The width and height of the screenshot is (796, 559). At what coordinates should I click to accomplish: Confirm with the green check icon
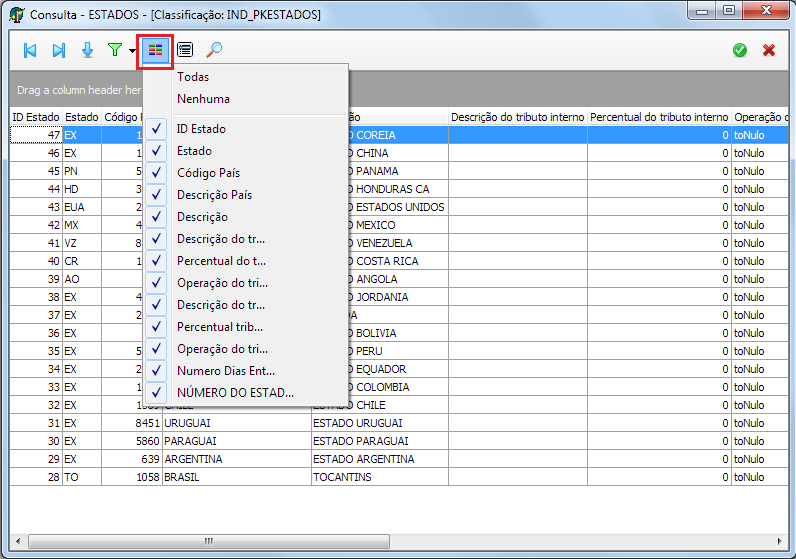coord(740,50)
